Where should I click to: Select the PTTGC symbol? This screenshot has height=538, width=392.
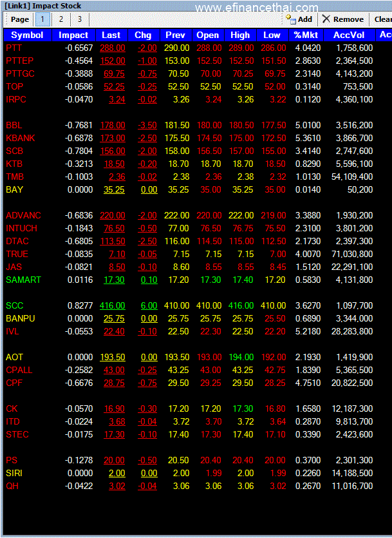[20, 73]
